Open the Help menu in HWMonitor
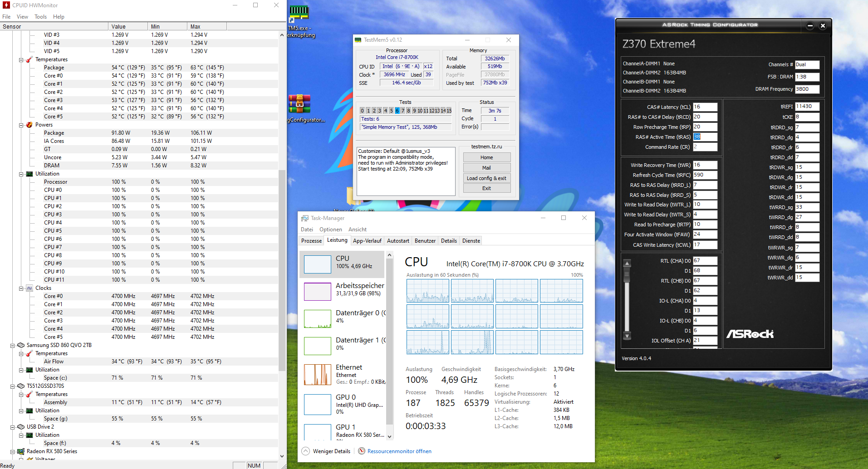This screenshot has height=469, width=868. 59,17
